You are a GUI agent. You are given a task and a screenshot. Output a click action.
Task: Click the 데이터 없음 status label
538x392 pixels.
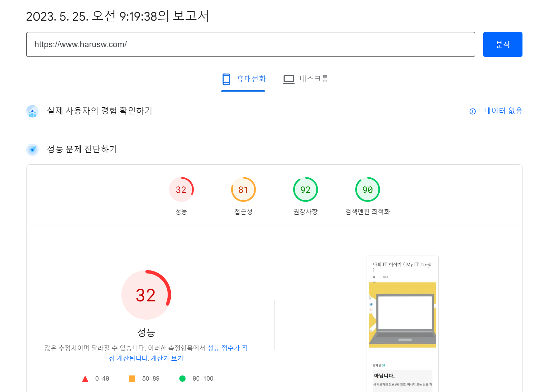point(503,111)
